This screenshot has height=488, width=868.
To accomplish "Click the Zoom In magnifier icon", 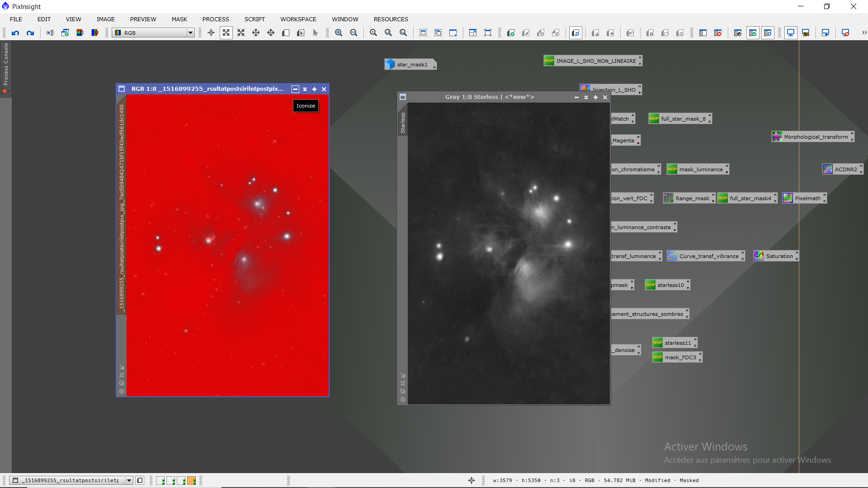I will click(x=339, y=33).
